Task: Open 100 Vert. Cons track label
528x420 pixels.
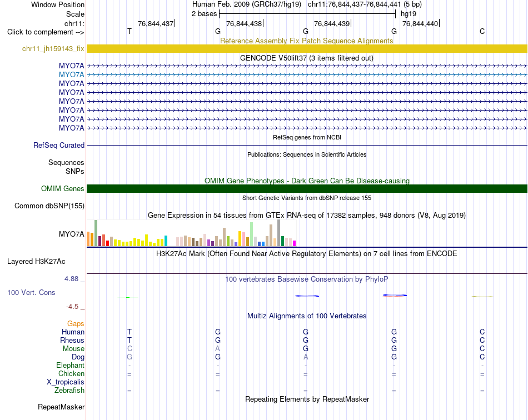Action: (x=31, y=292)
